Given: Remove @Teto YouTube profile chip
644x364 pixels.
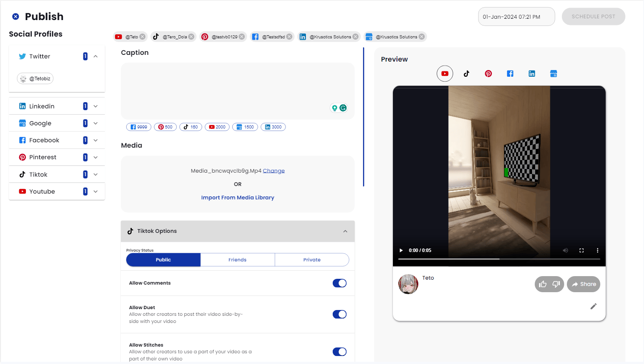Looking at the screenshot, I should pos(142,37).
